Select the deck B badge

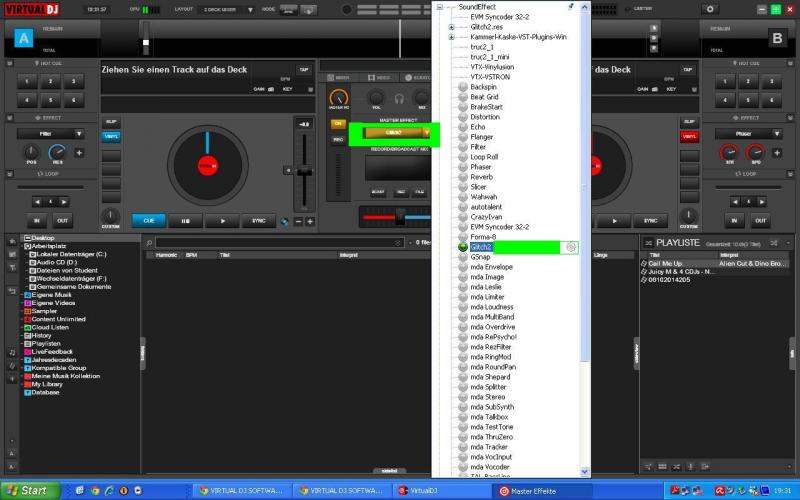[x=777, y=38]
